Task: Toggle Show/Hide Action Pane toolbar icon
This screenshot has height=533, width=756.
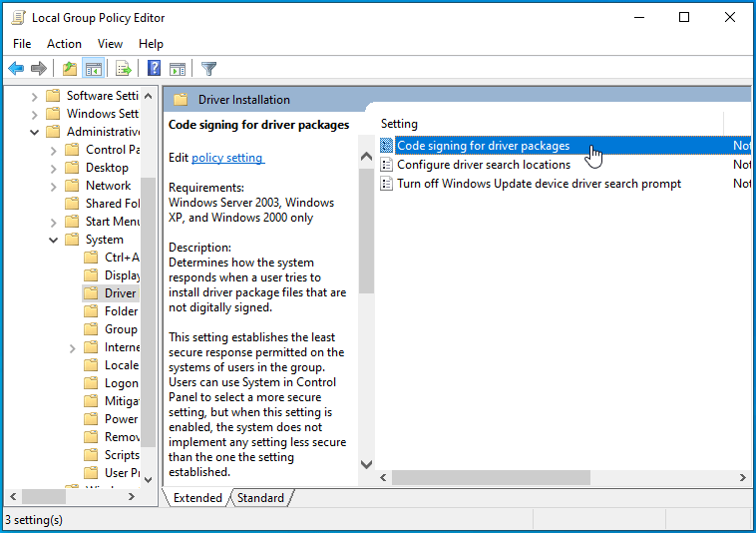Action: pyautogui.click(x=178, y=69)
